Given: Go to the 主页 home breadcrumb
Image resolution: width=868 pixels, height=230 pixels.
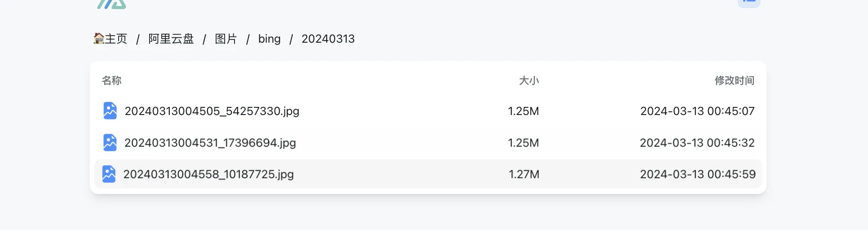Looking at the screenshot, I should point(111,39).
